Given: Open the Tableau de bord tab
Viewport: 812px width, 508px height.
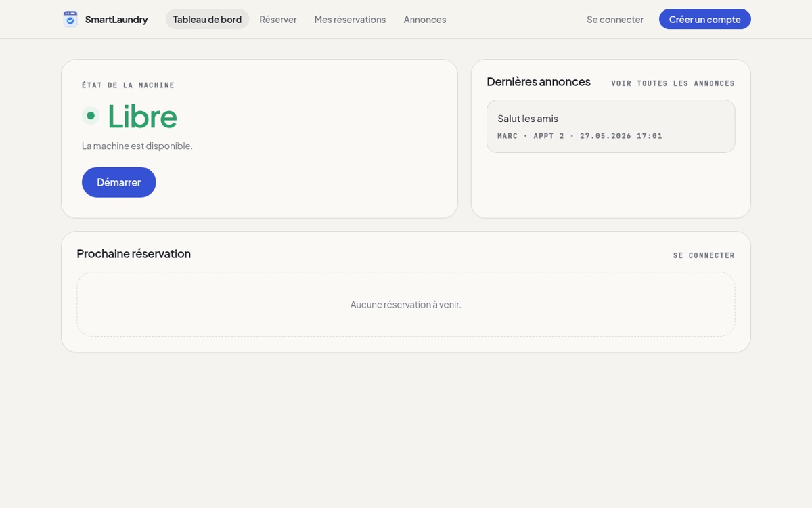Looking at the screenshot, I should tap(207, 19).
